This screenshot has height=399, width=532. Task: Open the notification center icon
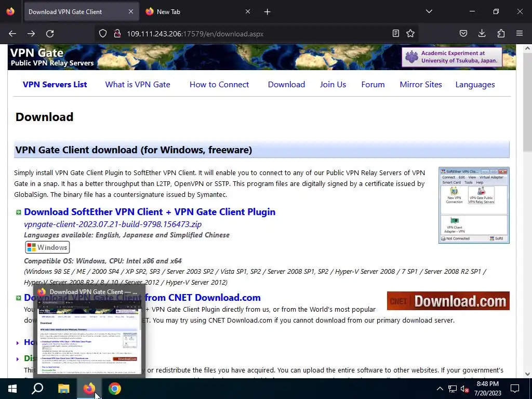click(515, 389)
